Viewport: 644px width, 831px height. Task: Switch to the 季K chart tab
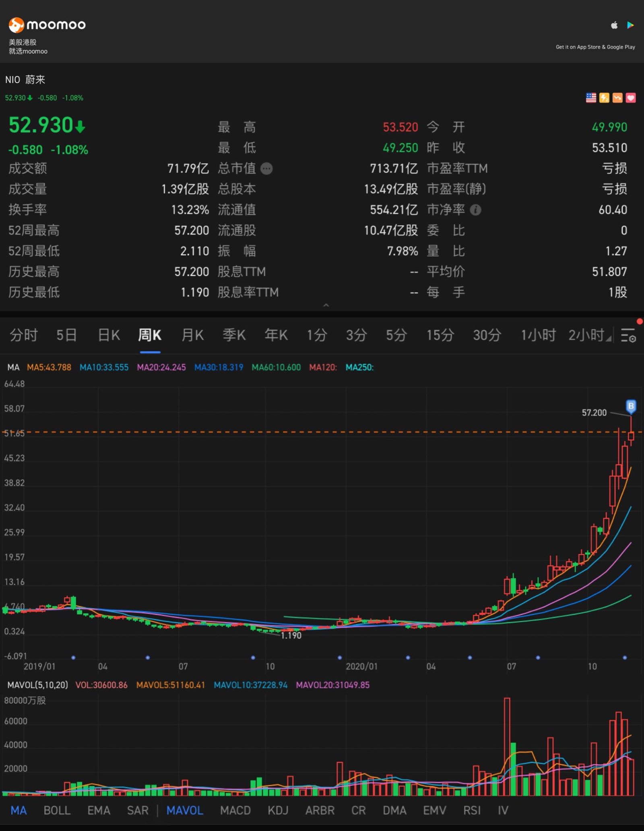[x=234, y=335]
